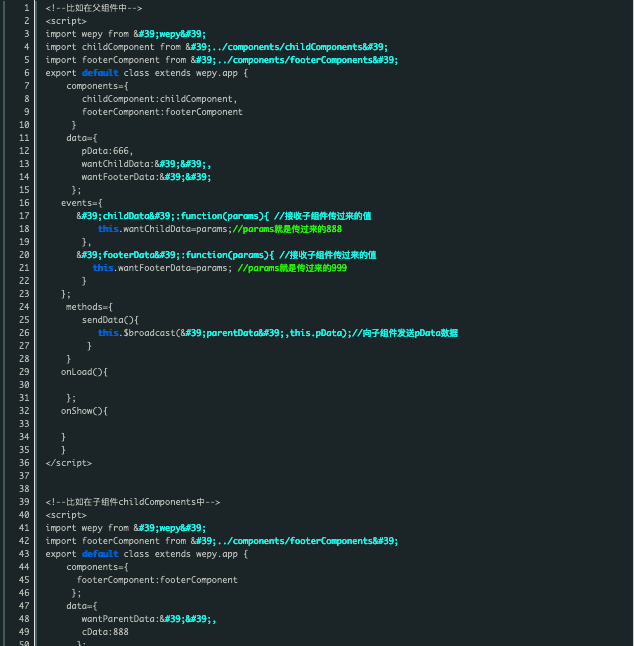Click 'data={' on line 47
Viewport: 634px width, 646px height.
point(82,606)
